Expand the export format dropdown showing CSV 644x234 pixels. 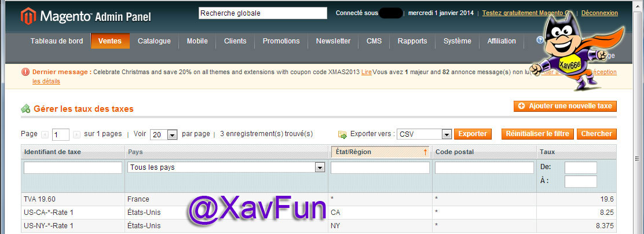(x=425, y=134)
